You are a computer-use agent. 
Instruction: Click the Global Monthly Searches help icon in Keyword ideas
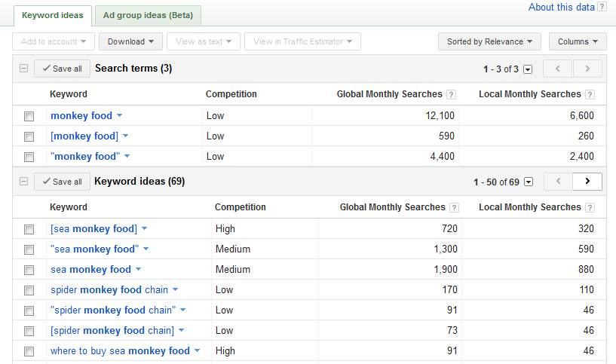(454, 208)
